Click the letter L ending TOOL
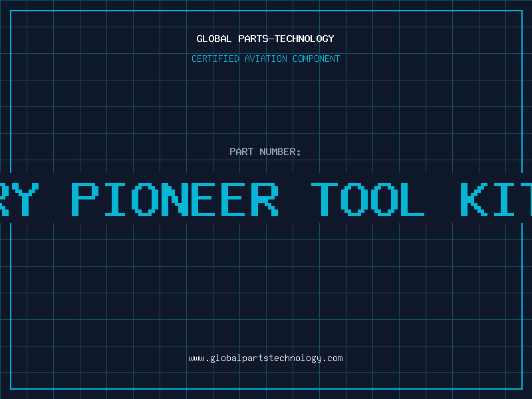Screen dimensions: 532x399 tap(413, 199)
